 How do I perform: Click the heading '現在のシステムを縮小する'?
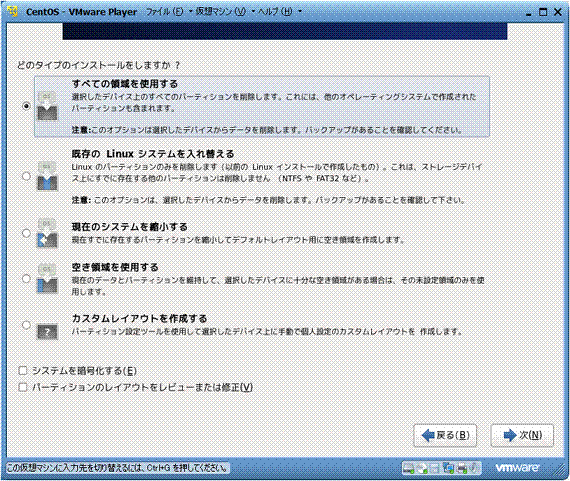coord(129,227)
